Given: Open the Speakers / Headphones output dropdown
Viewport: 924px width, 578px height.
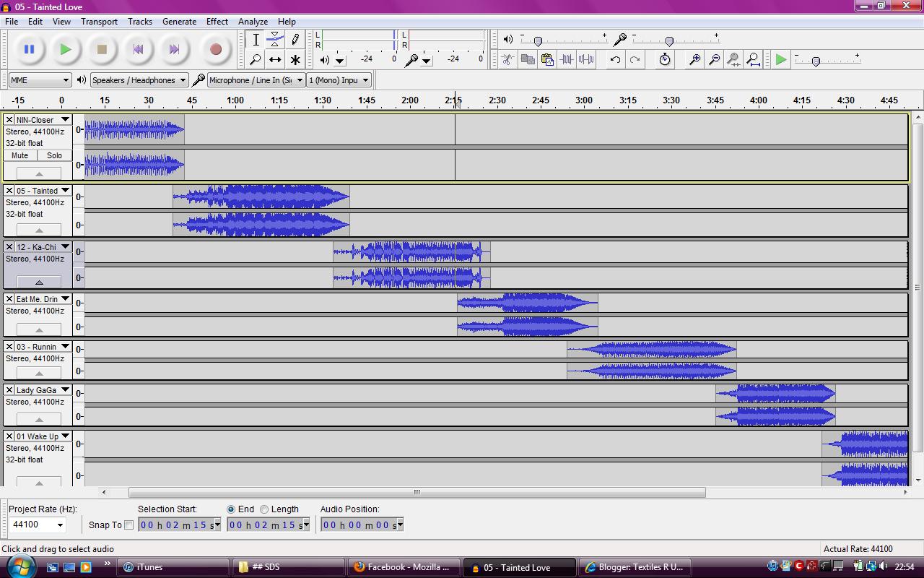Looking at the screenshot, I should [139, 80].
